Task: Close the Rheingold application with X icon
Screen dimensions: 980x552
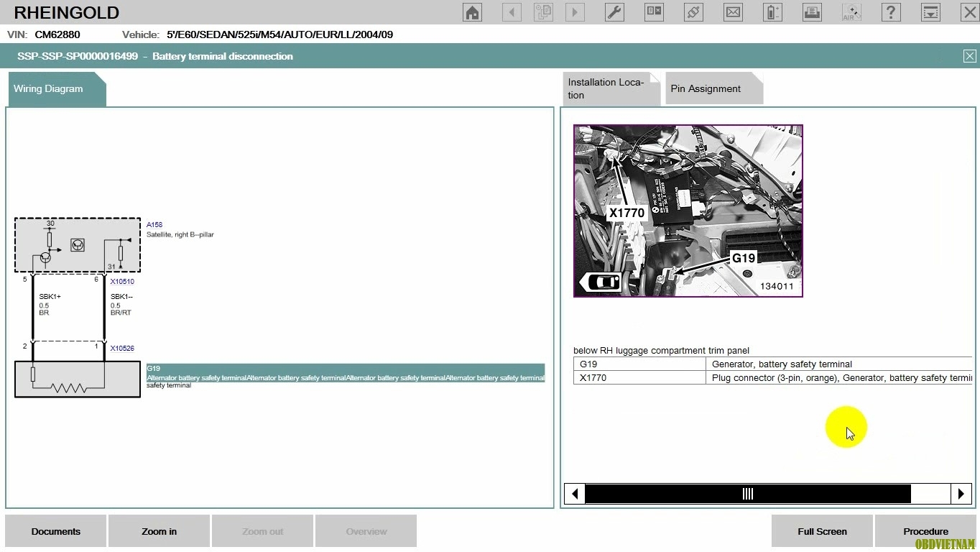Action: click(x=969, y=11)
